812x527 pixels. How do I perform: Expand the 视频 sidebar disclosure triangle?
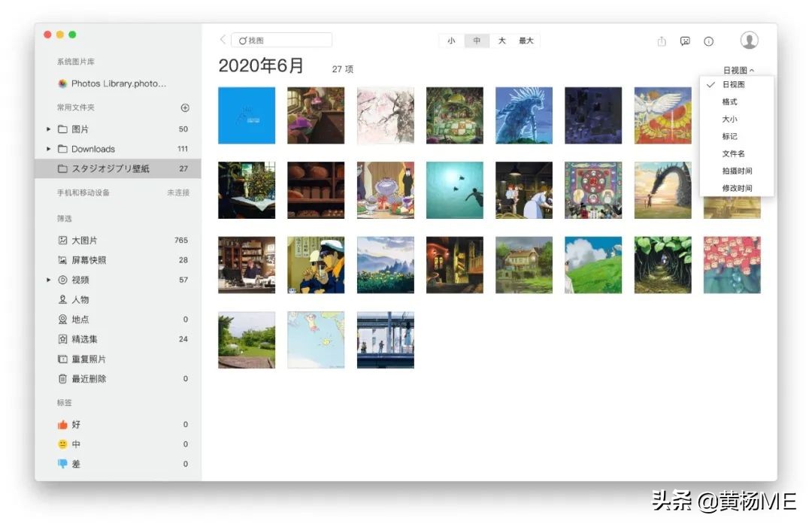click(x=48, y=279)
